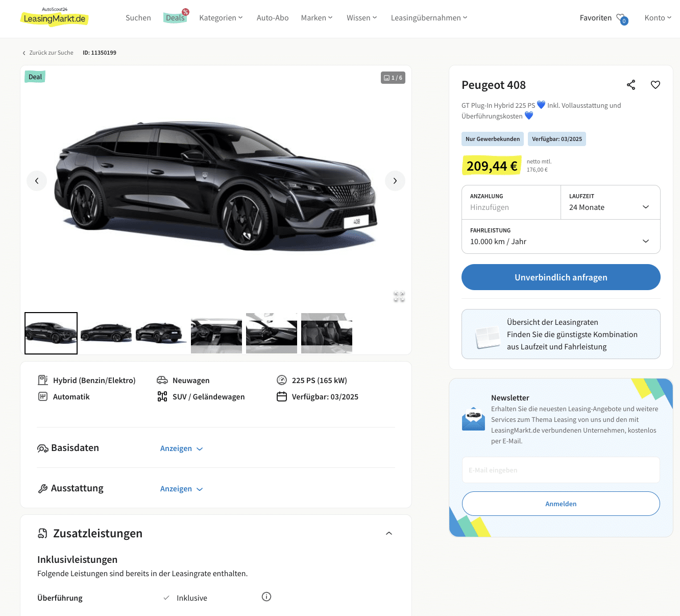Click the Ausstattung wrench icon

pos(43,488)
